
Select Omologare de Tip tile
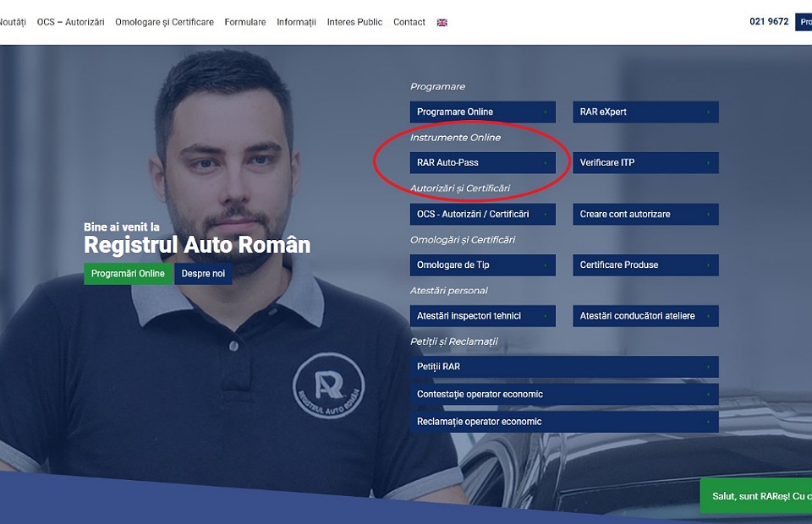pos(482,265)
